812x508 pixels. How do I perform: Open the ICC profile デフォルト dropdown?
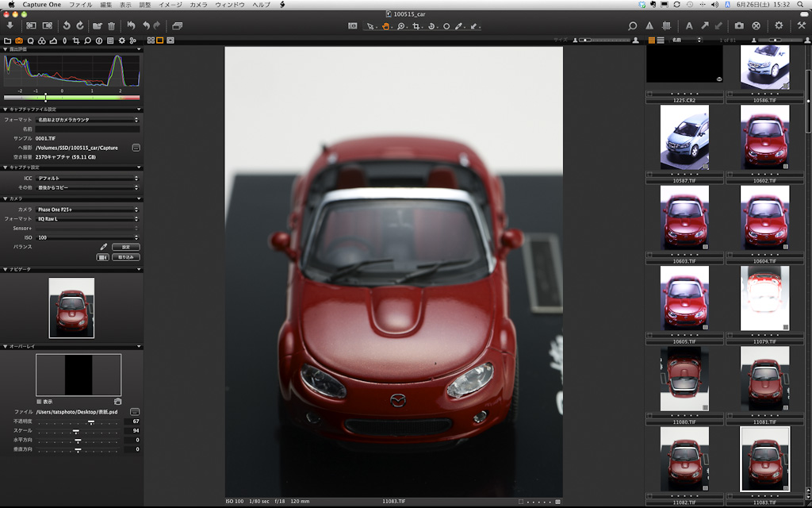[x=87, y=179]
